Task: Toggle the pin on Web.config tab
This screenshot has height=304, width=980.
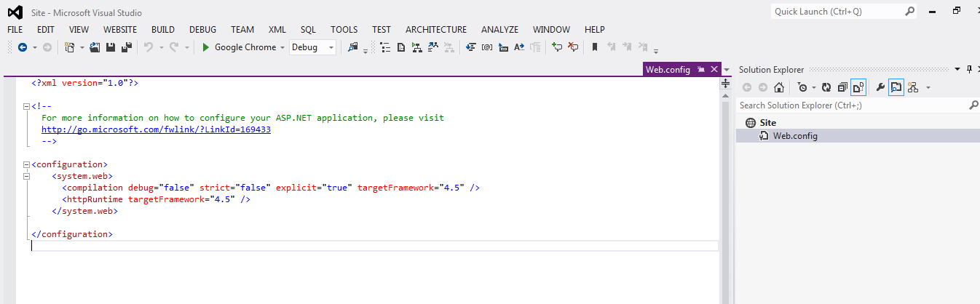Action: pyautogui.click(x=700, y=70)
